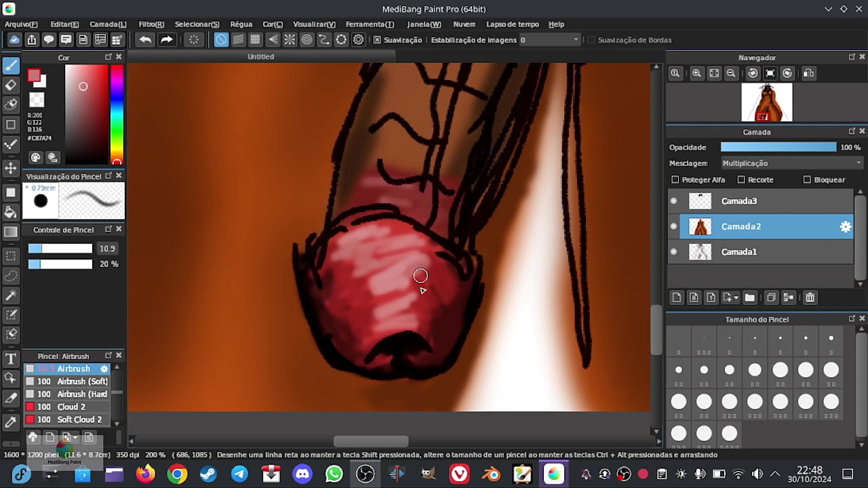Open the add layer dropdown arrow

[x=736, y=298]
